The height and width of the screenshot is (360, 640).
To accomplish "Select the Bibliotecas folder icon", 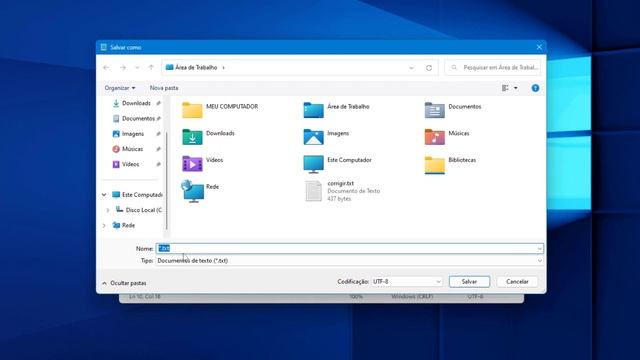I will (434, 164).
